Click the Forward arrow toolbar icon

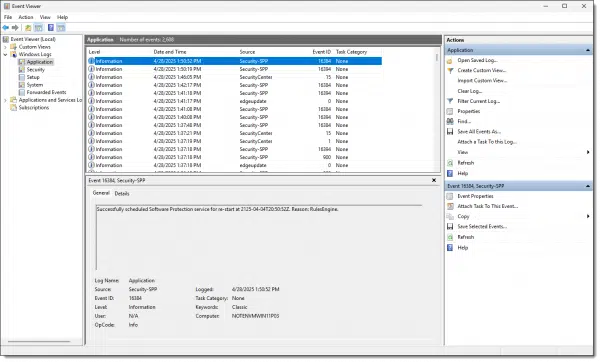pyautogui.click(x=15, y=28)
